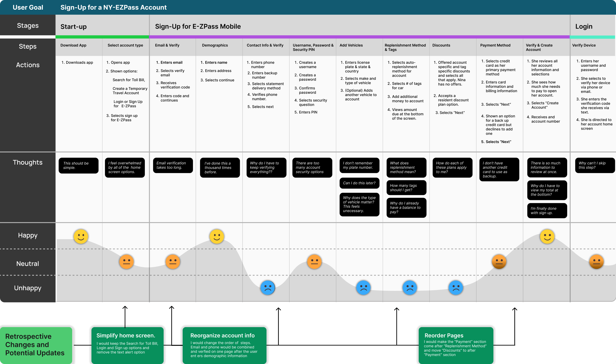Screen dimensions: 616x364
Task: Click the sad face under Contact Info & Verify
Action: 268,287
